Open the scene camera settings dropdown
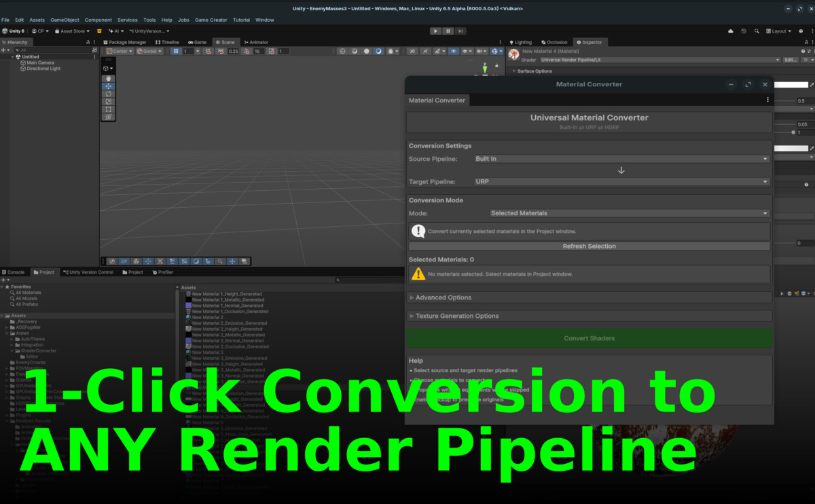 tap(482, 51)
